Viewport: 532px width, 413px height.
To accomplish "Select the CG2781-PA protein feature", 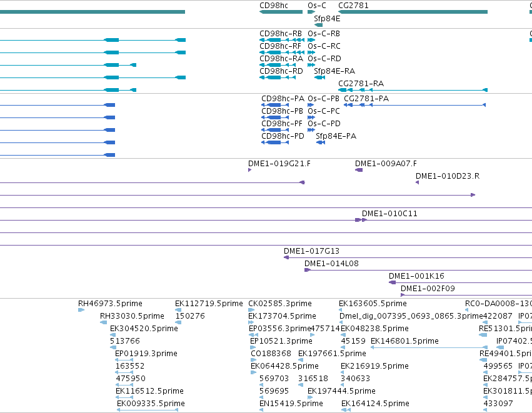I will [415, 105].
